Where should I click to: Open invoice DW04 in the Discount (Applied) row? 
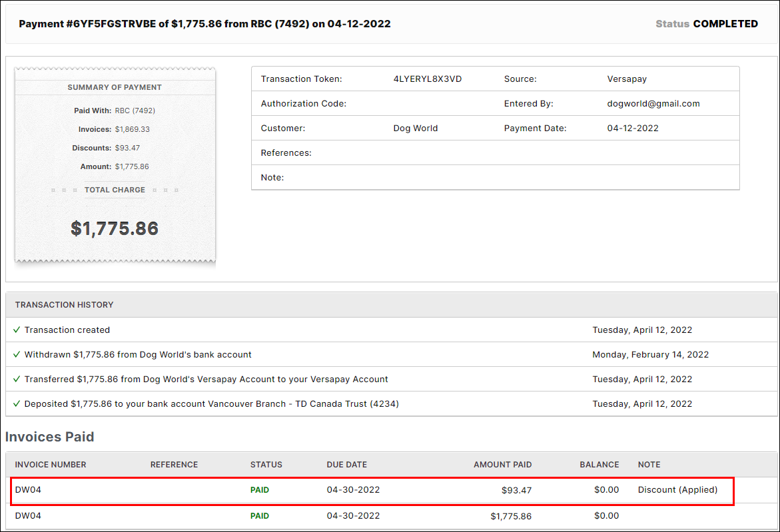click(28, 490)
